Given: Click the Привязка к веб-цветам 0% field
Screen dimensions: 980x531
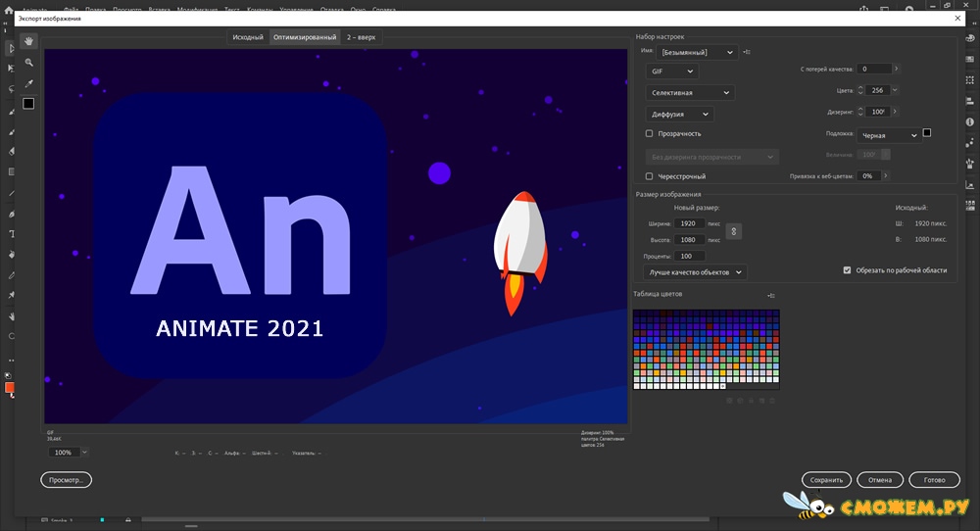Looking at the screenshot, I should coord(868,175).
